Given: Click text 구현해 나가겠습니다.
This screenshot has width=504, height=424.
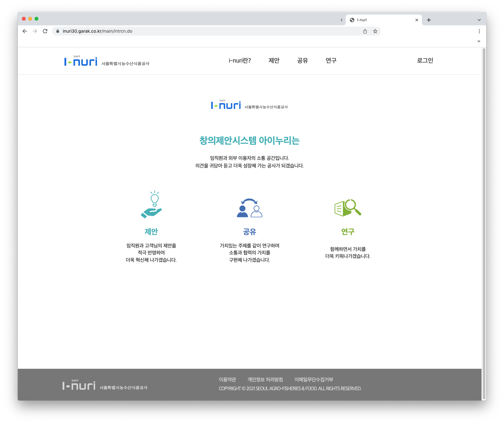Looking at the screenshot, I should click(x=250, y=260).
